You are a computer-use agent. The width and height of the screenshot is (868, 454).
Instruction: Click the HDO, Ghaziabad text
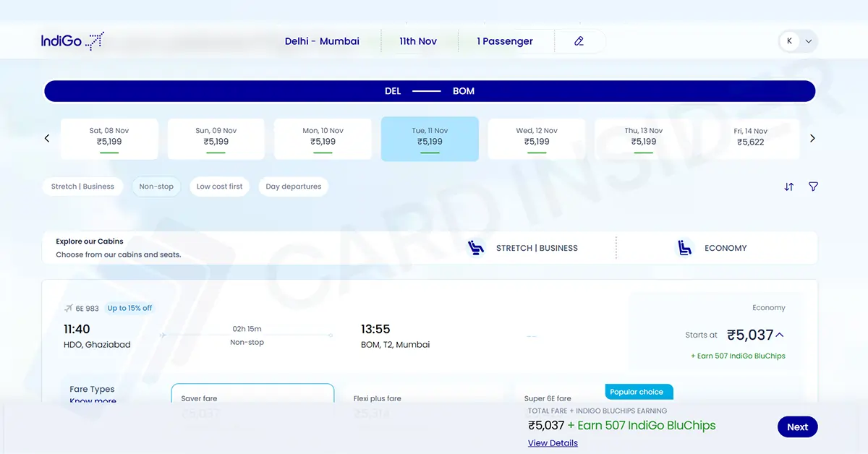(97, 345)
